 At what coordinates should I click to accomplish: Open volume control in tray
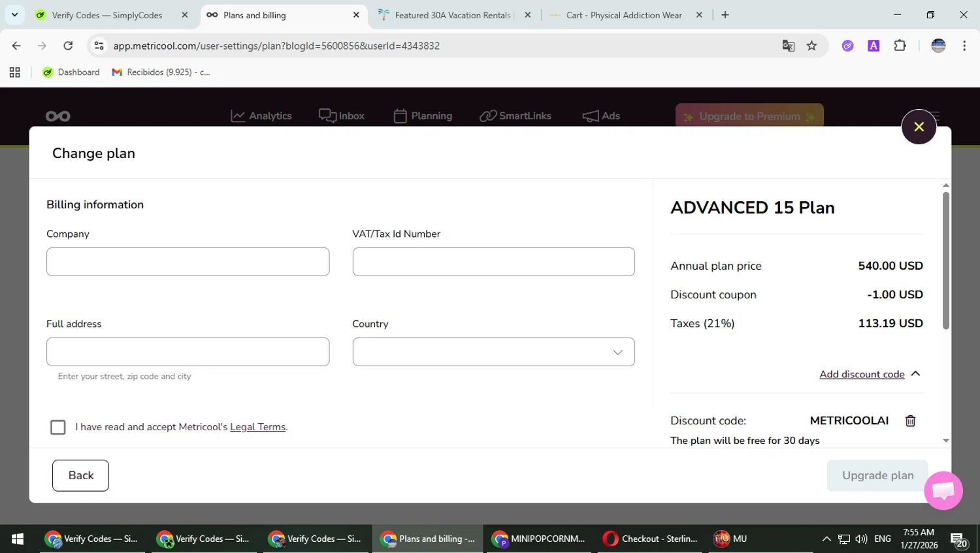coord(861,539)
